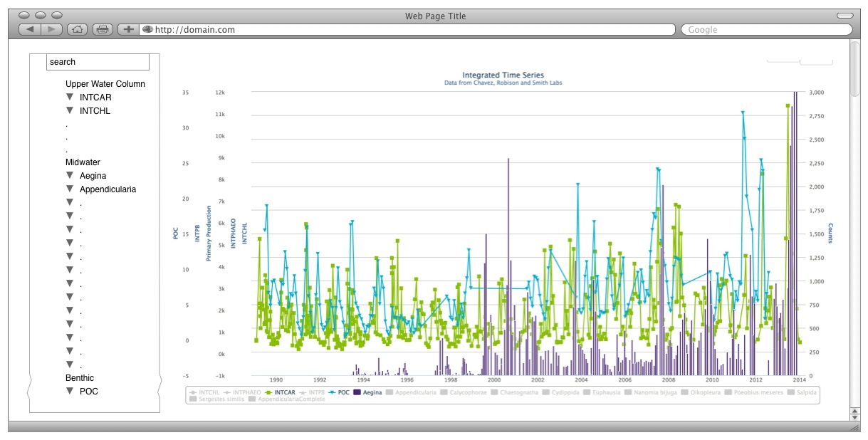Click the 1990 label on time axis

276,380
